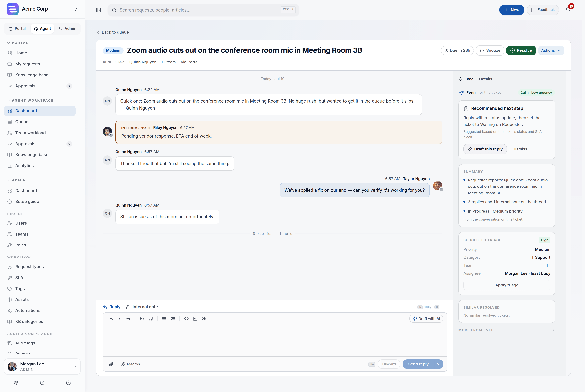Collapse the ADMIN sidebar section
Screen dimensions: 585x392
16,180
